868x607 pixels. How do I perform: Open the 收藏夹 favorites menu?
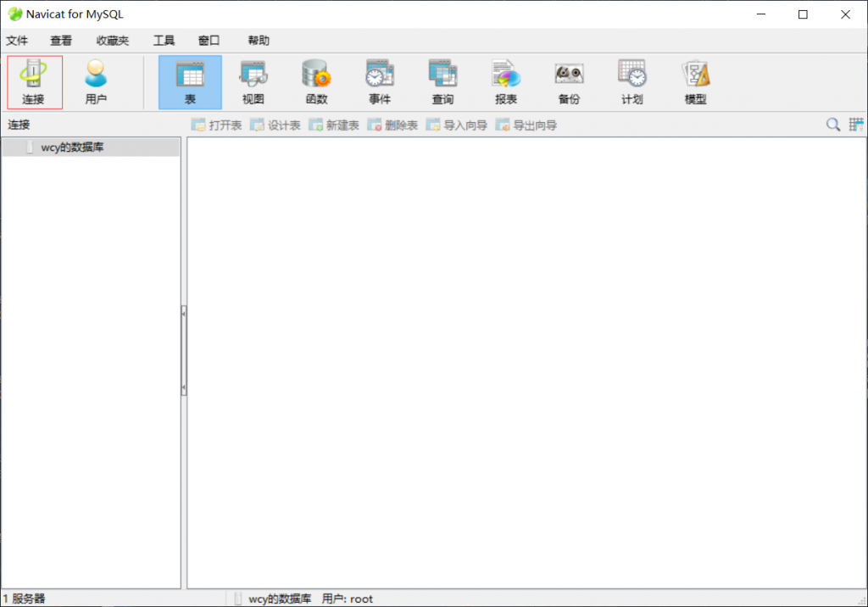(113, 41)
